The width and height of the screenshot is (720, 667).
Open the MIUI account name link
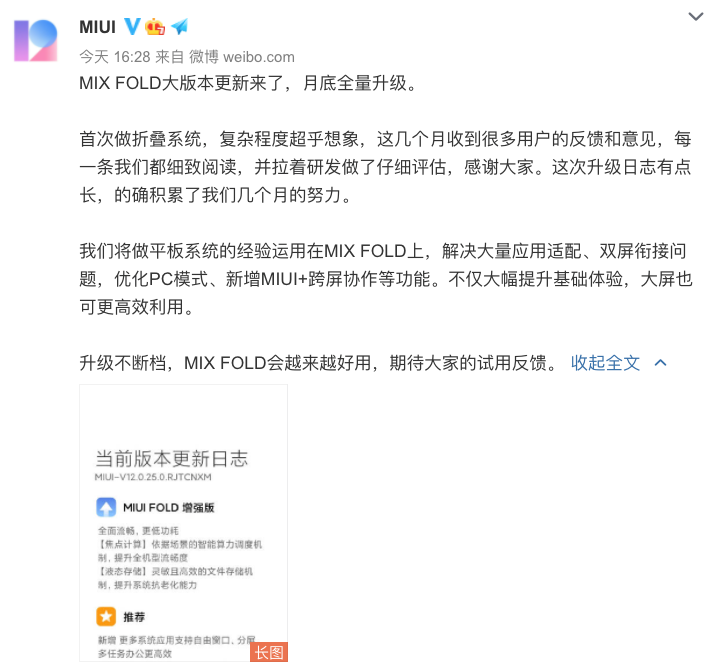coord(97,27)
